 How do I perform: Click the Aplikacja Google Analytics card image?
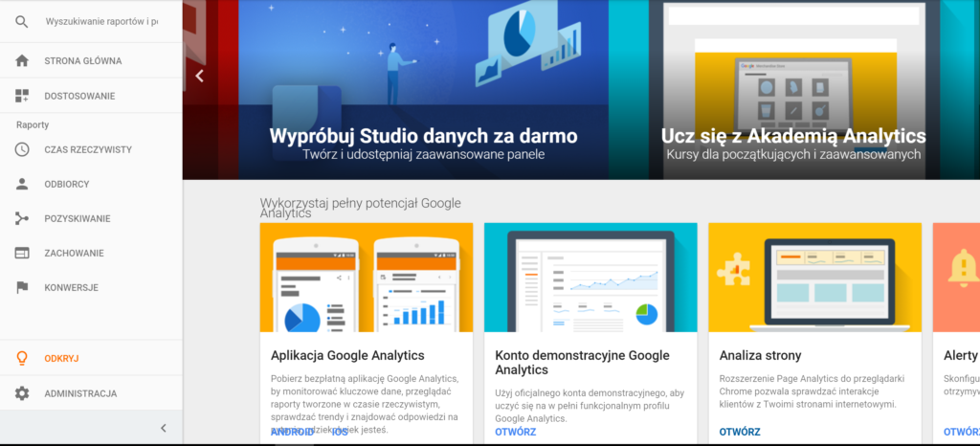[x=367, y=278]
